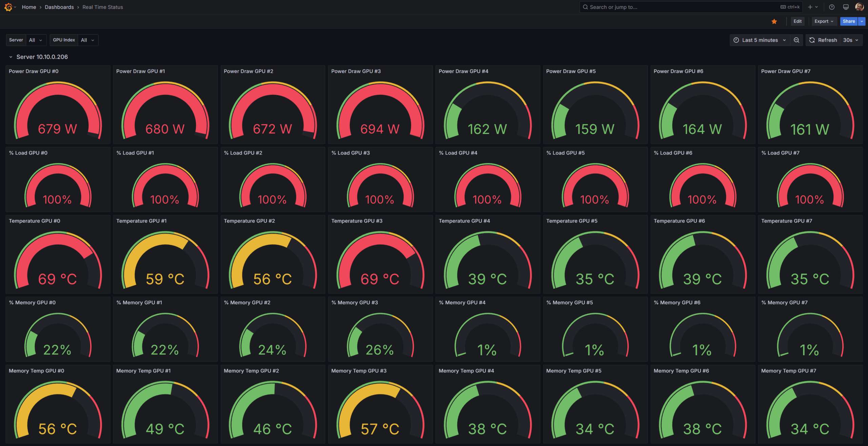
Task: Toggle the favorite star for this dashboard
Action: coord(774,21)
